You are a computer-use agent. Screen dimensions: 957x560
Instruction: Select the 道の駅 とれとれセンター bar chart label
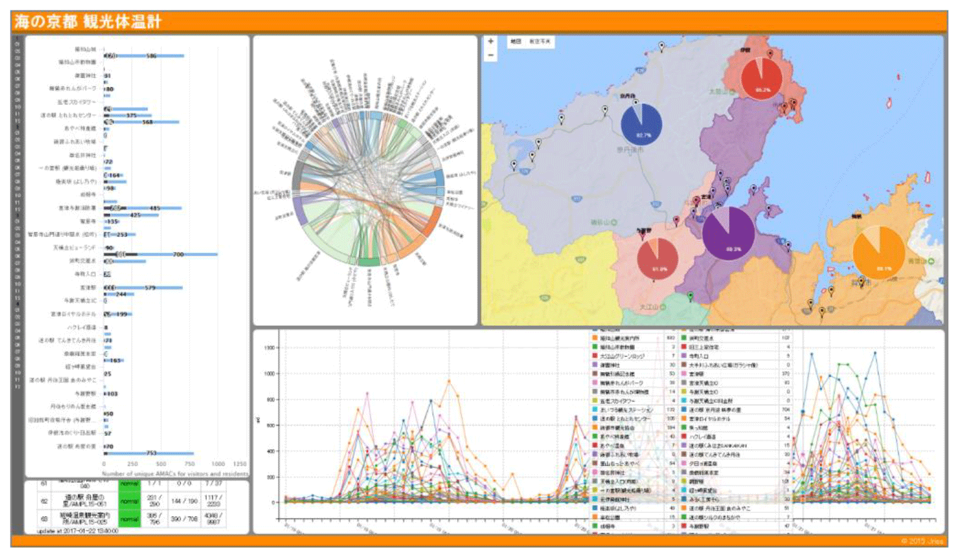69,115
